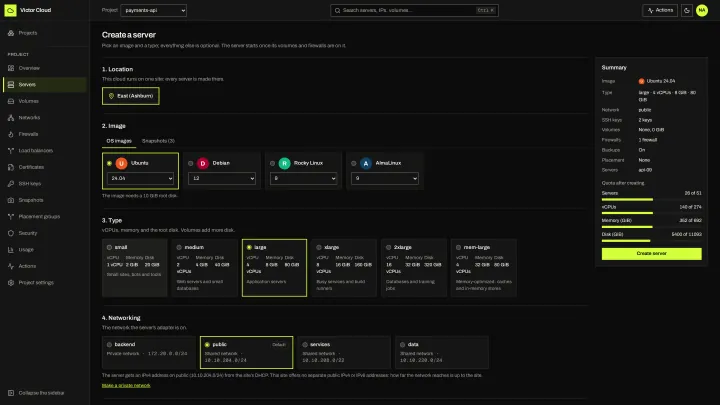The height and width of the screenshot is (405, 720).
Task: Click the search servers input field
Action: [x=414, y=10]
